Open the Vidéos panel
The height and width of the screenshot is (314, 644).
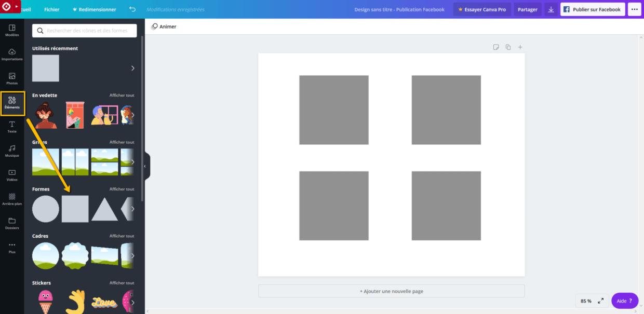tap(12, 175)
